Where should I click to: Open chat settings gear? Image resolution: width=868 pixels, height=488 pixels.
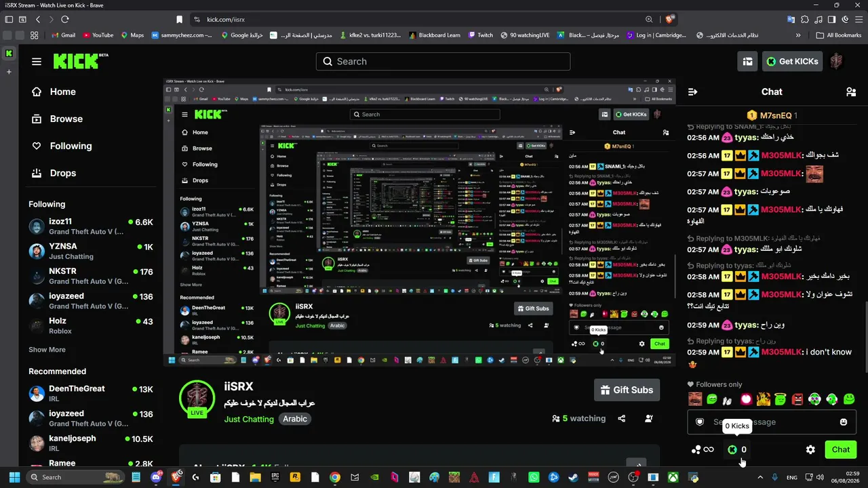(x=810, y=449)
